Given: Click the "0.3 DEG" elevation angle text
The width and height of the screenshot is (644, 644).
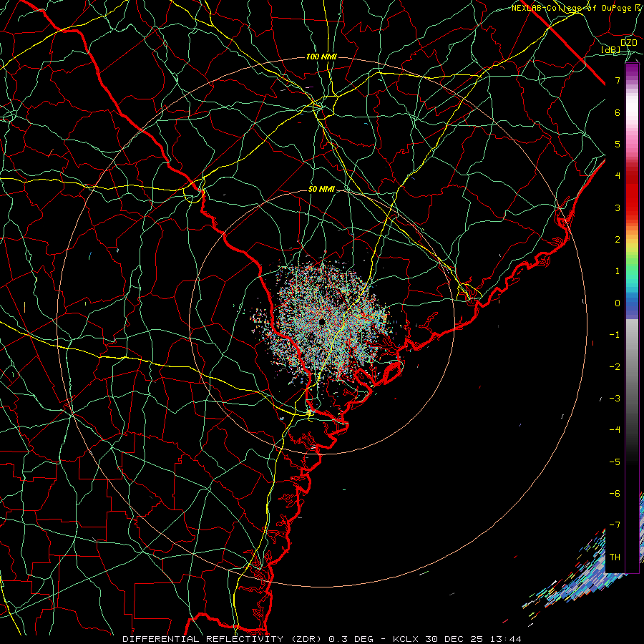Looking at the screenshot, I should coord(351,639).
